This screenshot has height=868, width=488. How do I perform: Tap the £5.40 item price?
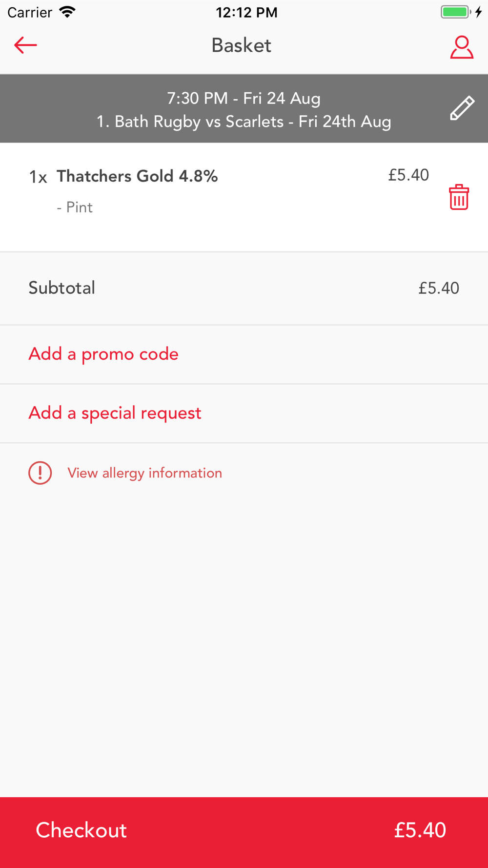click(x=408, y=175)
